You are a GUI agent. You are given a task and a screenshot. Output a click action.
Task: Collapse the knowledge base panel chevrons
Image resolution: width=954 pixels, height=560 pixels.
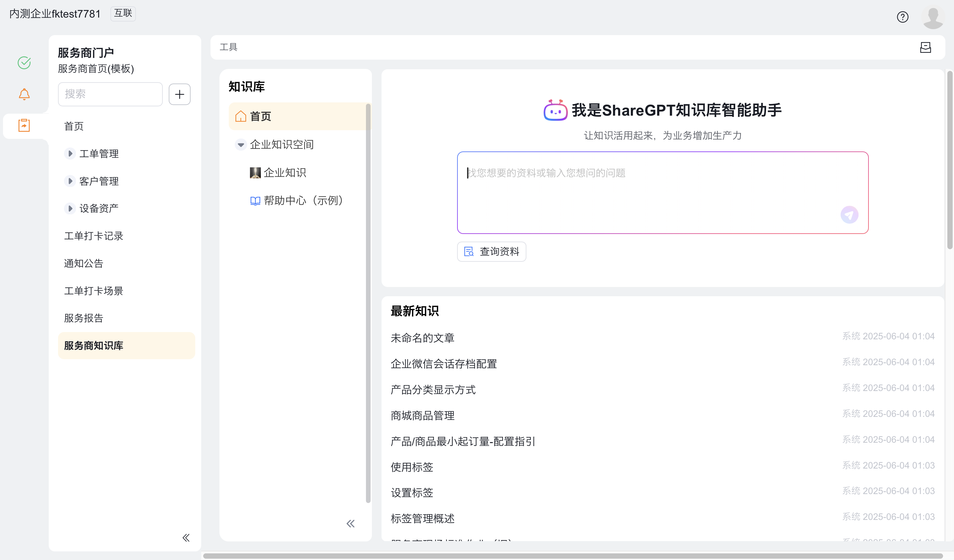pos(351,524)
